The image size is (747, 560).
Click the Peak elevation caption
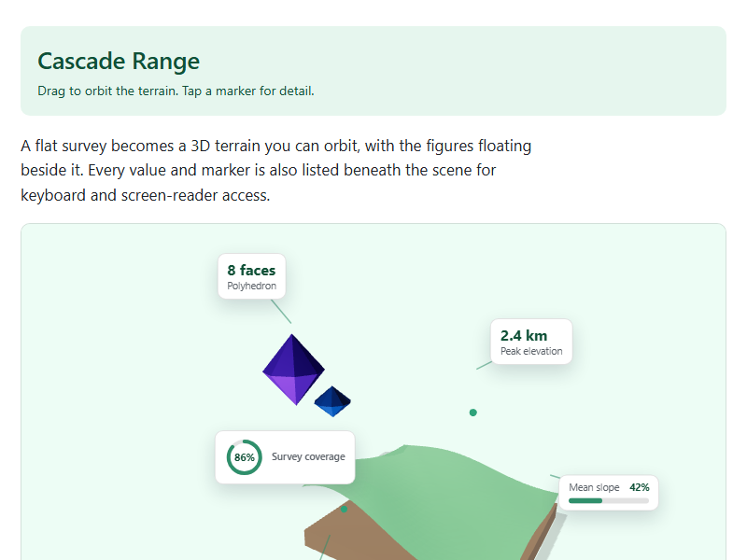click(531, 351)
